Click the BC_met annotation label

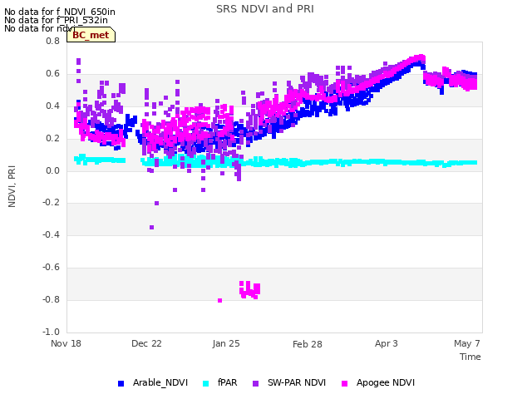click(x=91, y=35)
